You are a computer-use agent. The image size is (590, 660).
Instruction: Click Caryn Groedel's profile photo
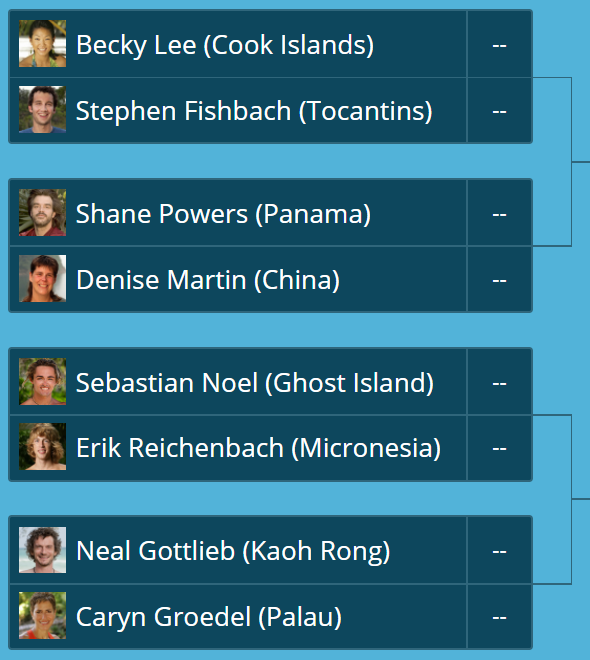coord(43,615)
